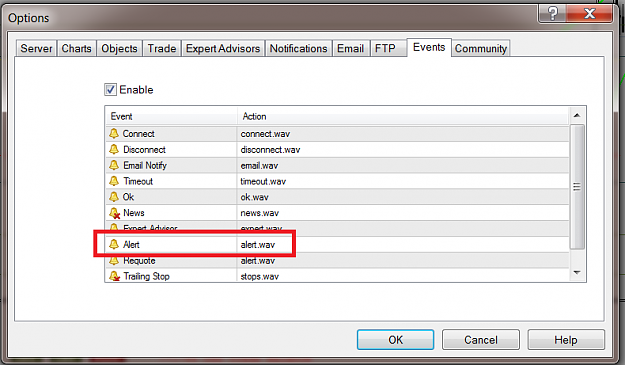
Task: Go to the Expert Advisors tab
Action: (x=223, y=49)
